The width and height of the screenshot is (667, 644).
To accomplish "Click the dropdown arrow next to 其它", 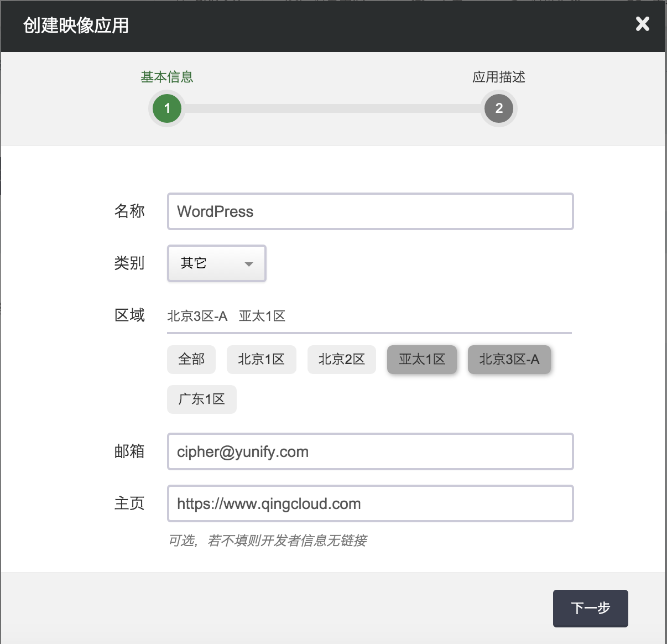I will click(250, 264).
